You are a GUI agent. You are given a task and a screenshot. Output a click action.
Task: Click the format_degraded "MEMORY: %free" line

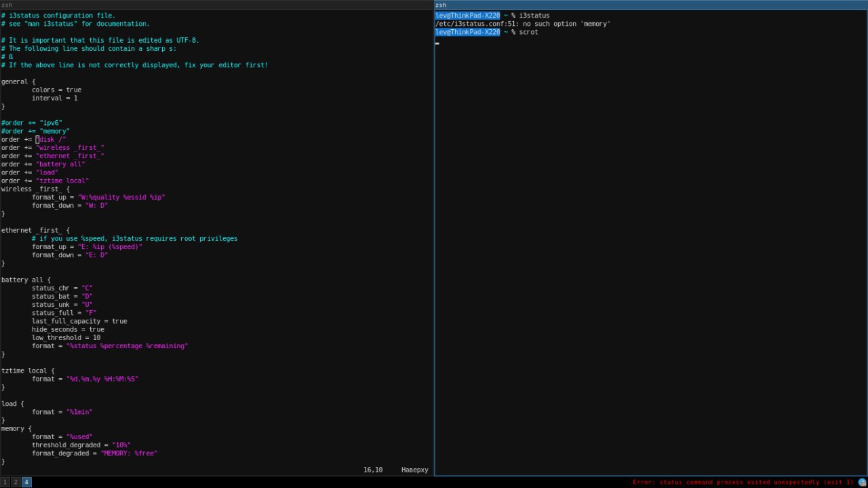pyautogui.click(x=94, y=453)
